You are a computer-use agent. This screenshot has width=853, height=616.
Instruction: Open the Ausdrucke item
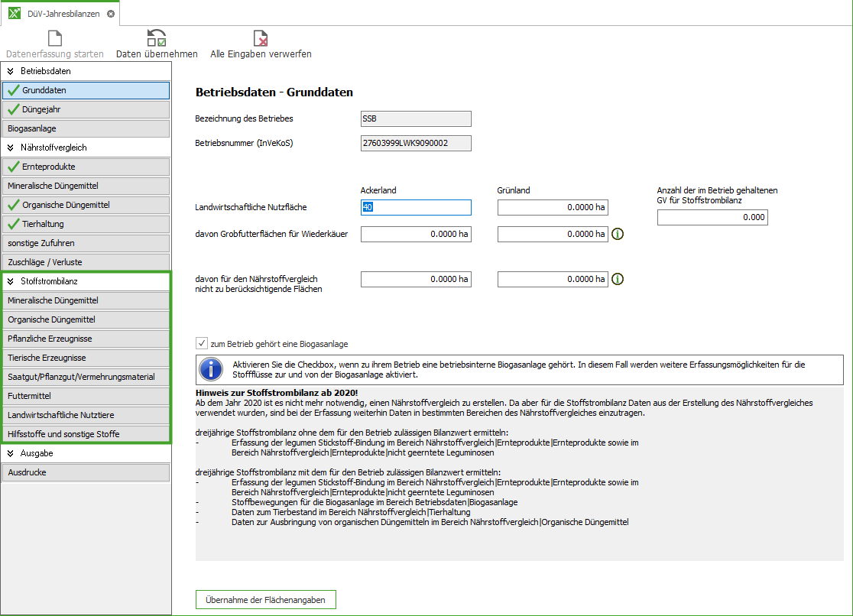click(x=86, y=472)
